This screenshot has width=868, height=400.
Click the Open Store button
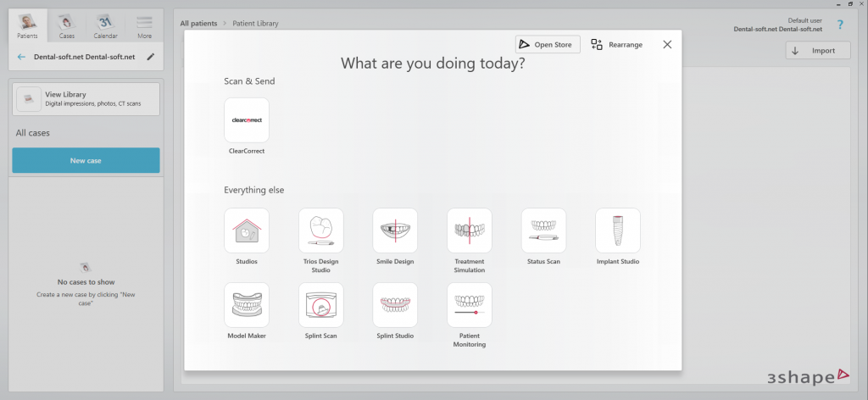pyautogui.click(x=548, y=44)
